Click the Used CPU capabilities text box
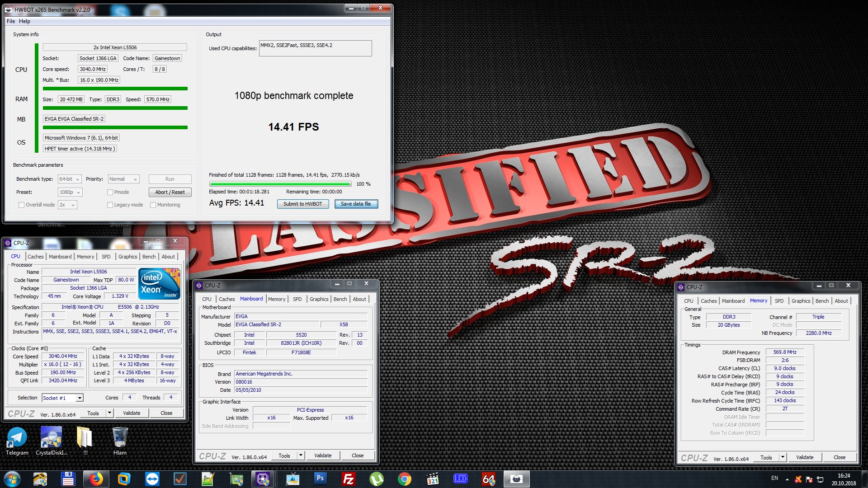Image resolution: width=868 pixels, height=488 pixels. [x=315, y=48]
